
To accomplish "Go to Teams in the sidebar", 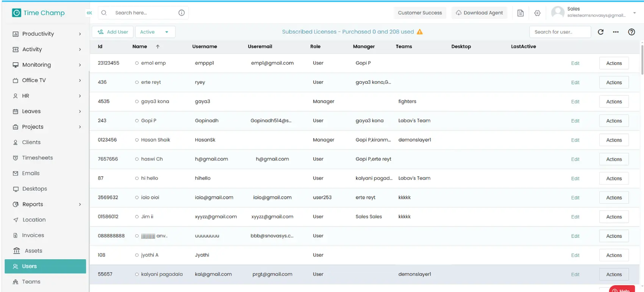I will pos(31,282).
